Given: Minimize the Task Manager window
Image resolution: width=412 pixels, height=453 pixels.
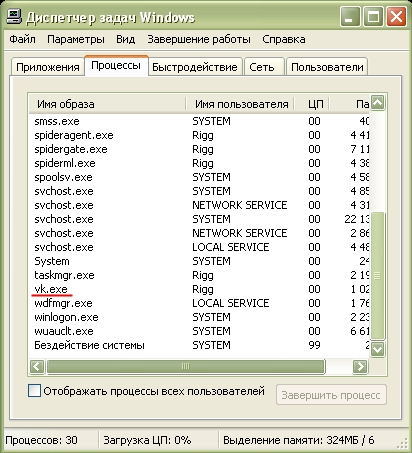Looking at the screenshot, I should pos(350,16).
